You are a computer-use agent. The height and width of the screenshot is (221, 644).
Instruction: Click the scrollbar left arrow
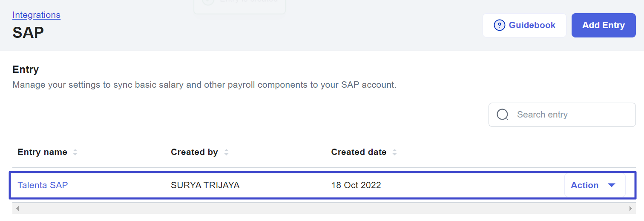[17, 209]
